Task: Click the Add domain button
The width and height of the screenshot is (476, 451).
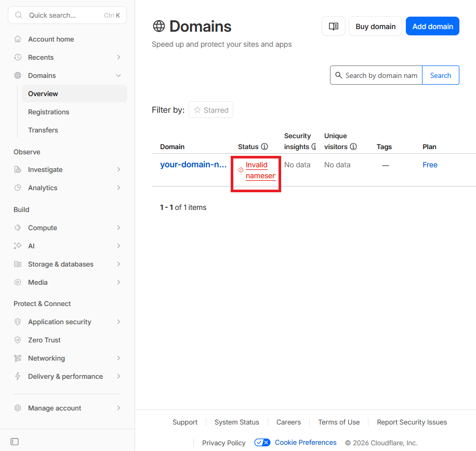Action: pos(432,26)
